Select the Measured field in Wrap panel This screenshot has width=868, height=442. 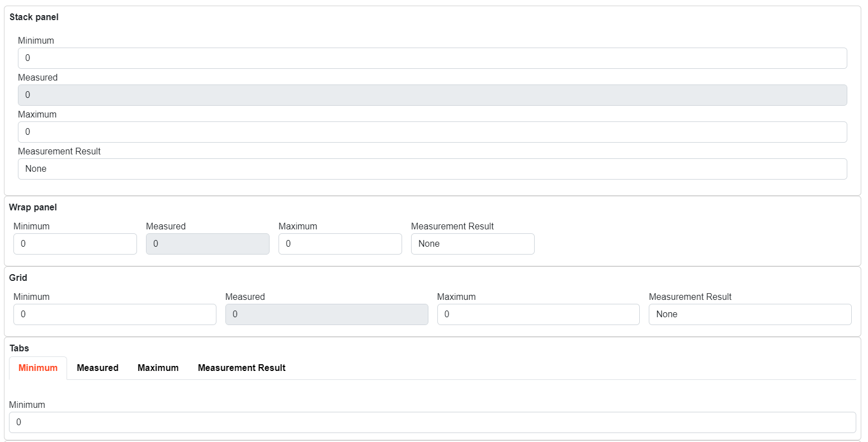pyautogui.click(x=207, y=244)
